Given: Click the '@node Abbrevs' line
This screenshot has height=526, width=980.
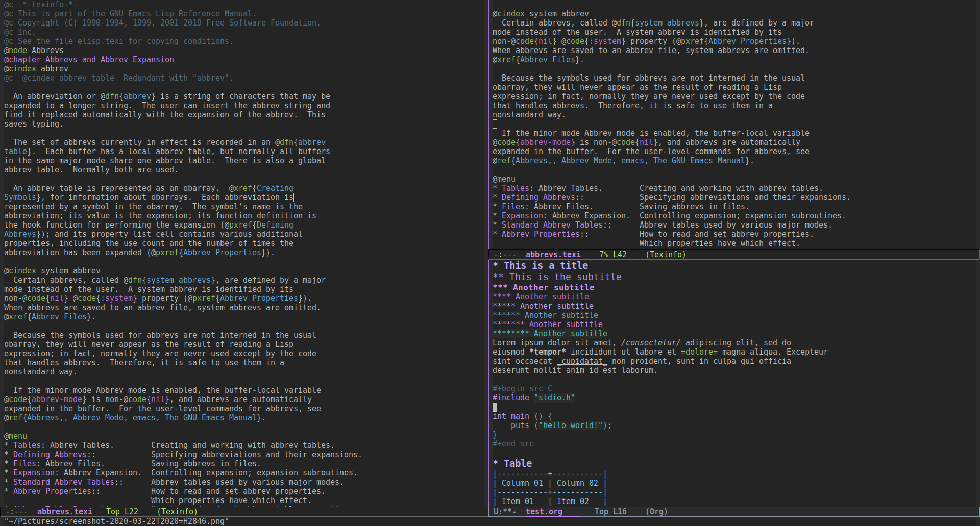Looking at the screenshot, I should tap(34, 50).
